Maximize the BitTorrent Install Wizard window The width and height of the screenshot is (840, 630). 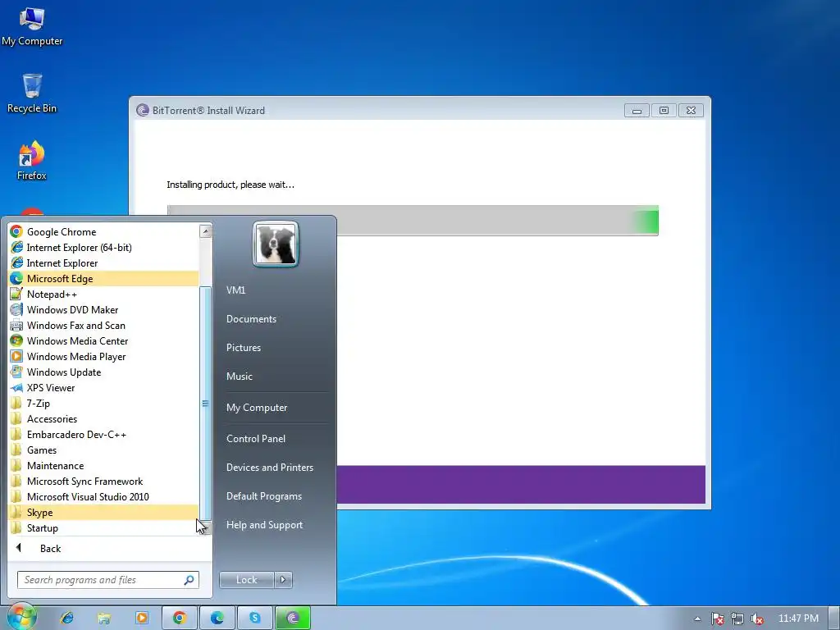point(664,111)
